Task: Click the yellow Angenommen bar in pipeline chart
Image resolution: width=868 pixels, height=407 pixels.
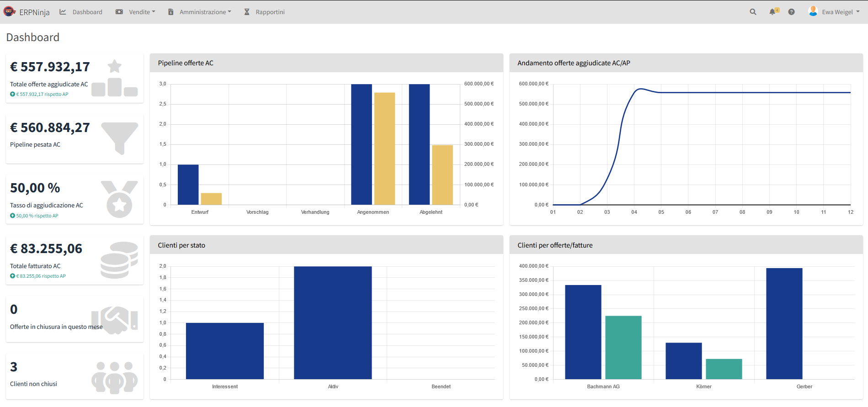Action: coord(384,148)
